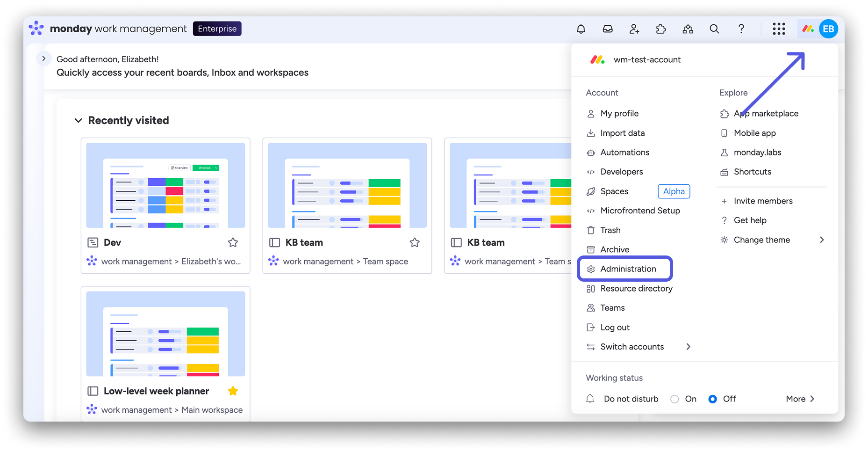
Task: Turn Do not disturb On
Action: pos(674,399)
